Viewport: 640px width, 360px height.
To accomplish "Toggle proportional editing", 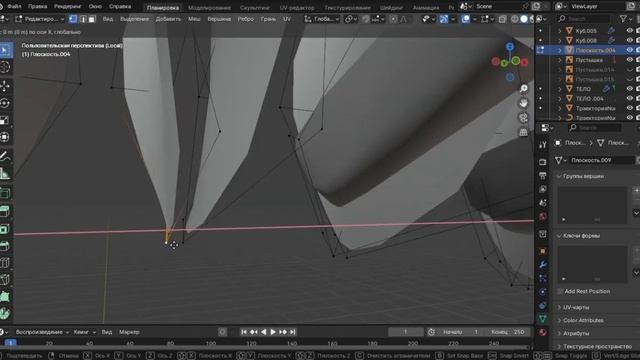I will point(393,19).
